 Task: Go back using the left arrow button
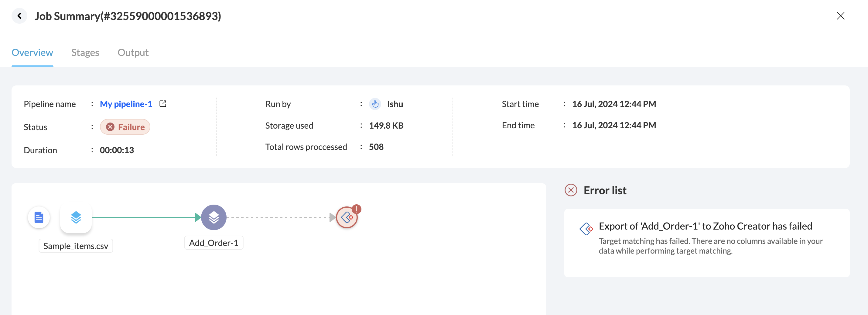coord(19,16)
